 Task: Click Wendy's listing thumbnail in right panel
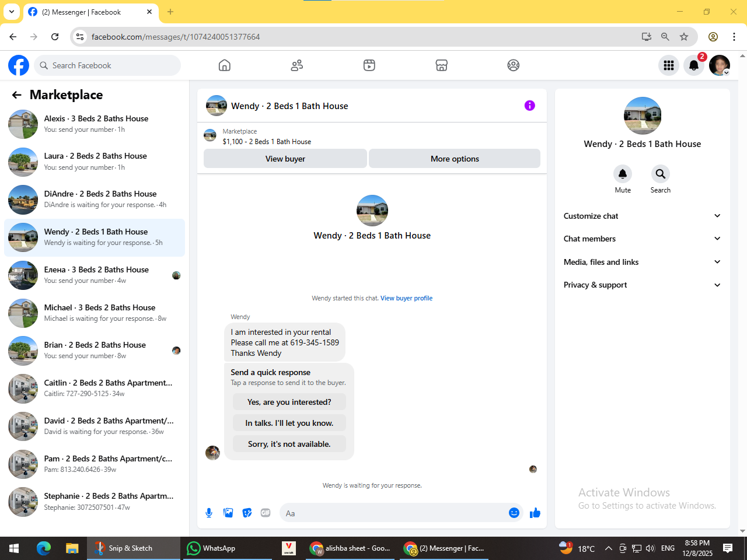click(643, 116)
